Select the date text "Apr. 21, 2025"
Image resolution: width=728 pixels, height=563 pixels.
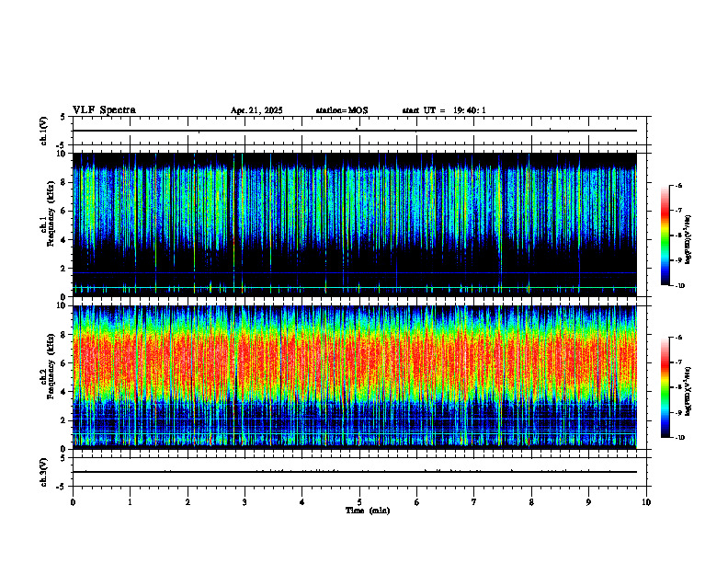point(256,110)
